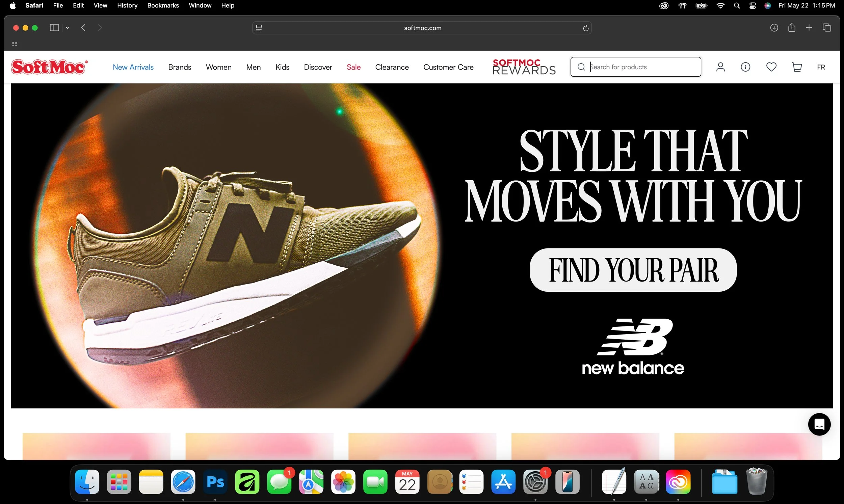Click the Share icon in Safari toolbar

pyautogui.click(x=792, y=27)
